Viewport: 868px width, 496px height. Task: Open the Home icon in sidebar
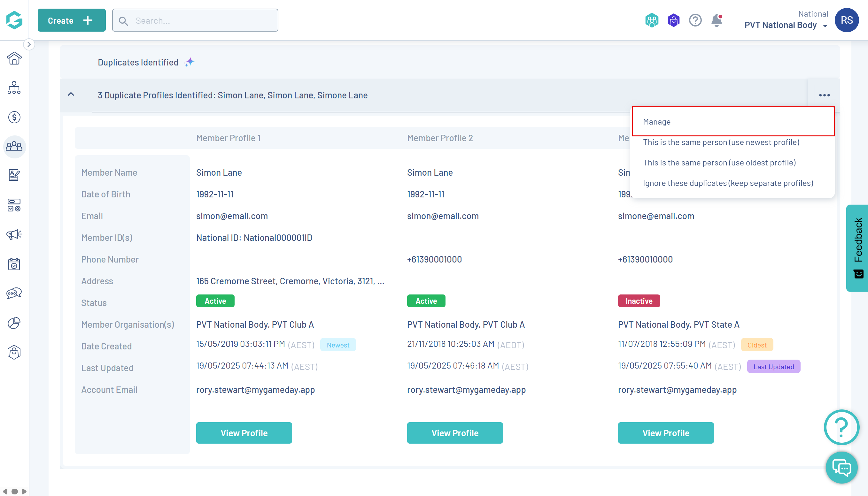pyautogui.click(x=14, y=58)
